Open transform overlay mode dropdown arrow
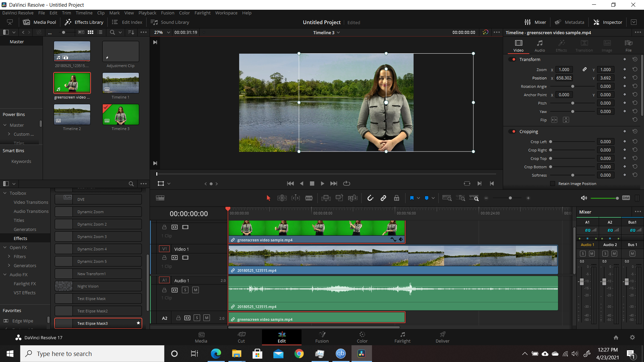Viewport: 644px width, 362px height. click(169, 184)
